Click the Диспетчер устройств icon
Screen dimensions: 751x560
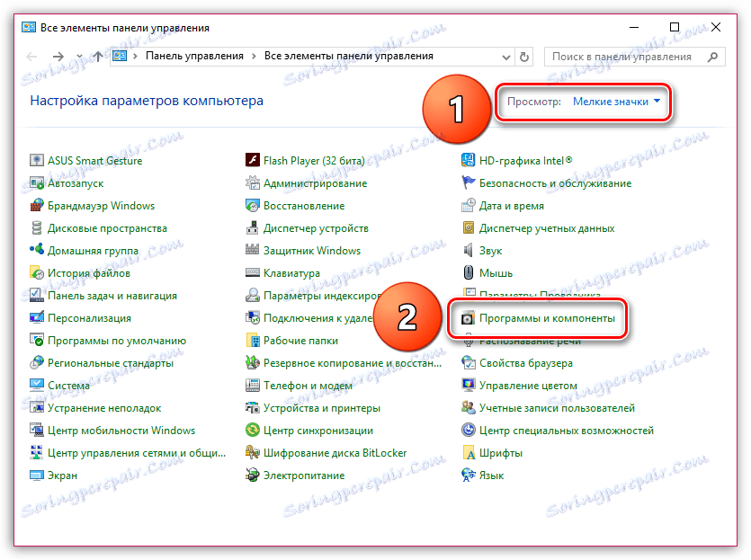(x=253, y=227)
